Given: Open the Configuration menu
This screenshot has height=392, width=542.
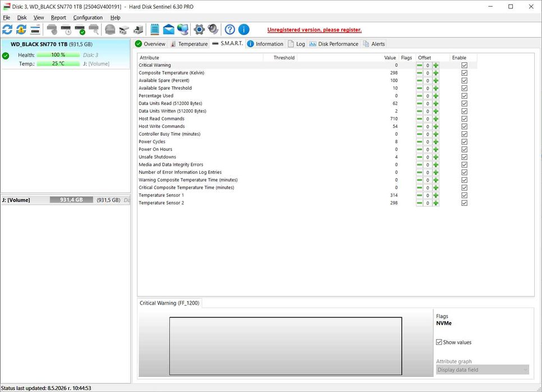Looking at the screenshot, I should [88, 17].
